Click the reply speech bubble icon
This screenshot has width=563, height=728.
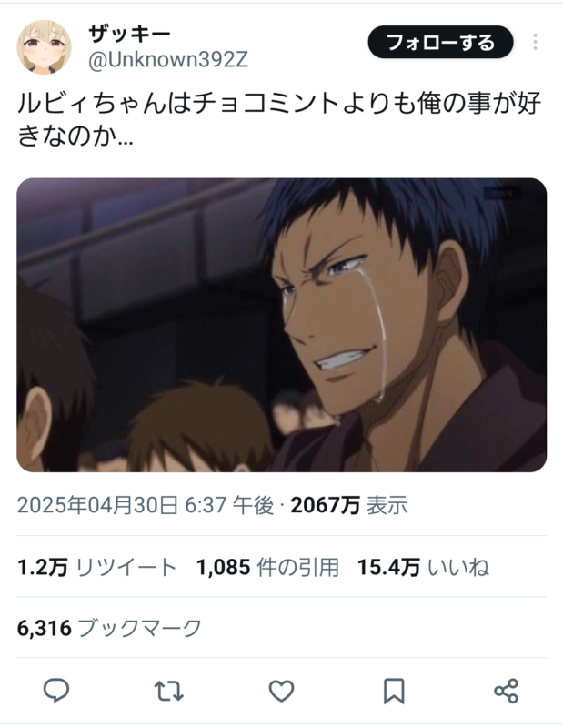click(56, 691)
